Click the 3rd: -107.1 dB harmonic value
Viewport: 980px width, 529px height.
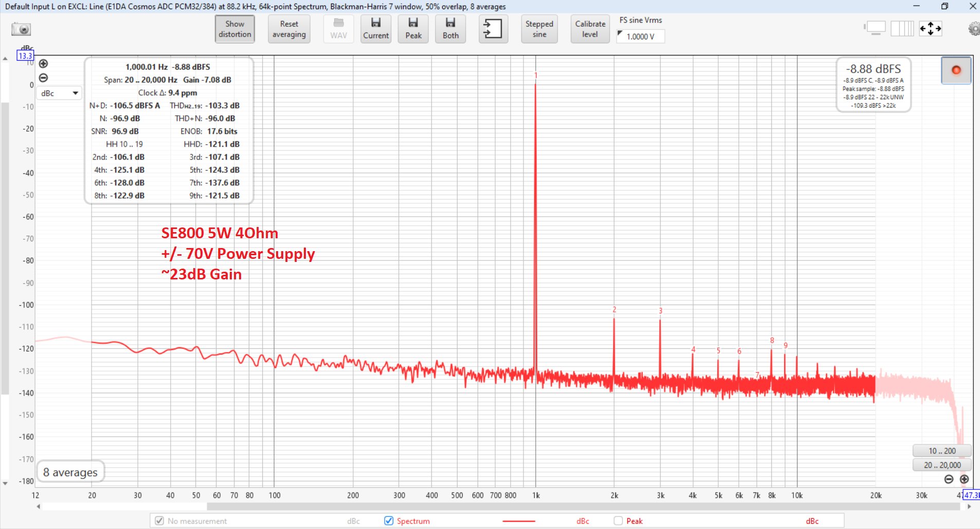[214, 157]
